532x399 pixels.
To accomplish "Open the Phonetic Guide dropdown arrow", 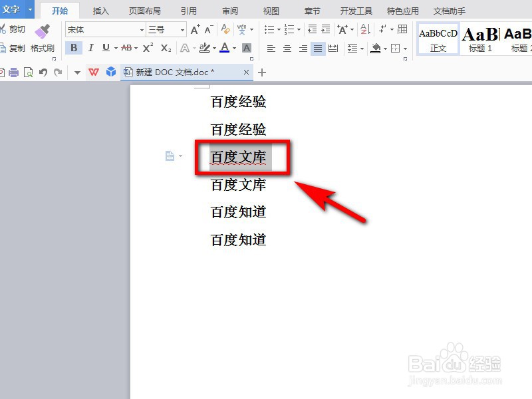I will click(252, 29).
